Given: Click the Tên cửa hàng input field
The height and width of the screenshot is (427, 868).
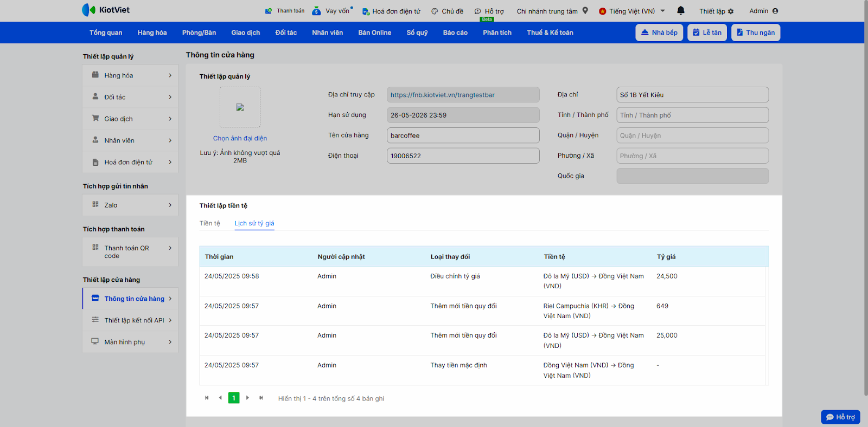Looking at the screenshot, I should [x=463, y=135].
